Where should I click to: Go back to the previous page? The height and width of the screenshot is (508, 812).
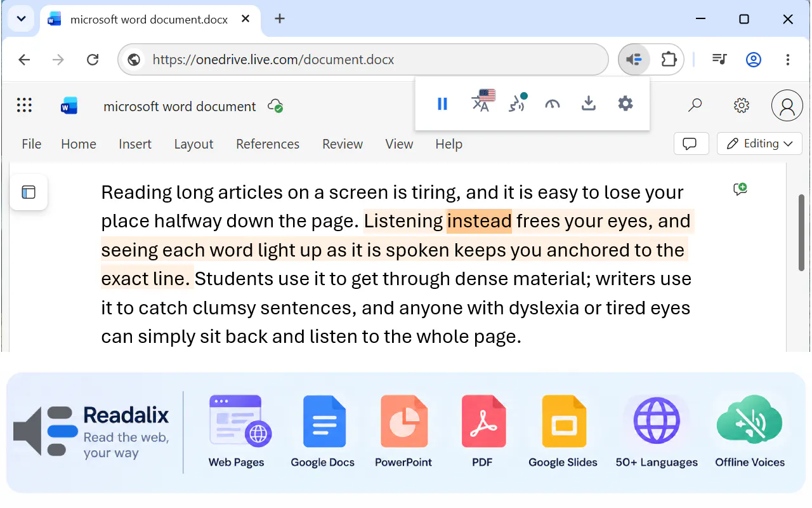24,60
